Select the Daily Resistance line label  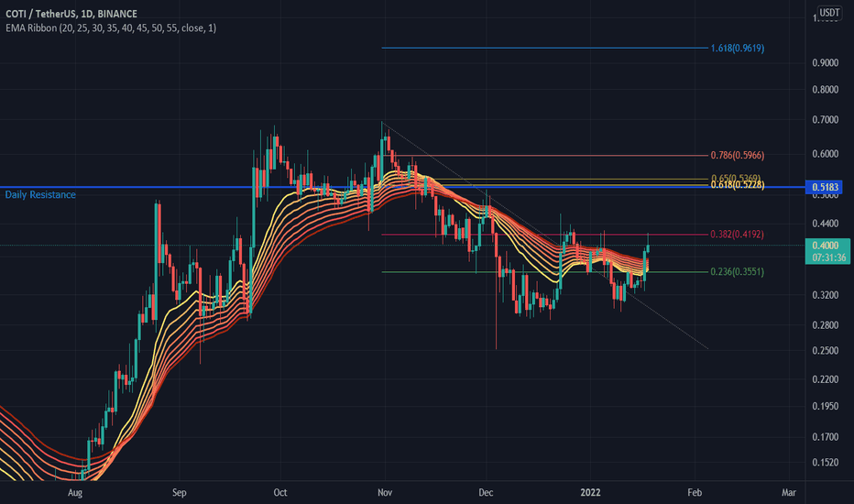tap(40, 194)
